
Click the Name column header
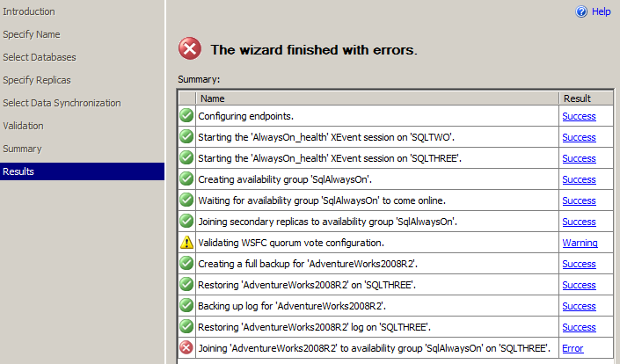pyautogui.click(x=377, y=98)
